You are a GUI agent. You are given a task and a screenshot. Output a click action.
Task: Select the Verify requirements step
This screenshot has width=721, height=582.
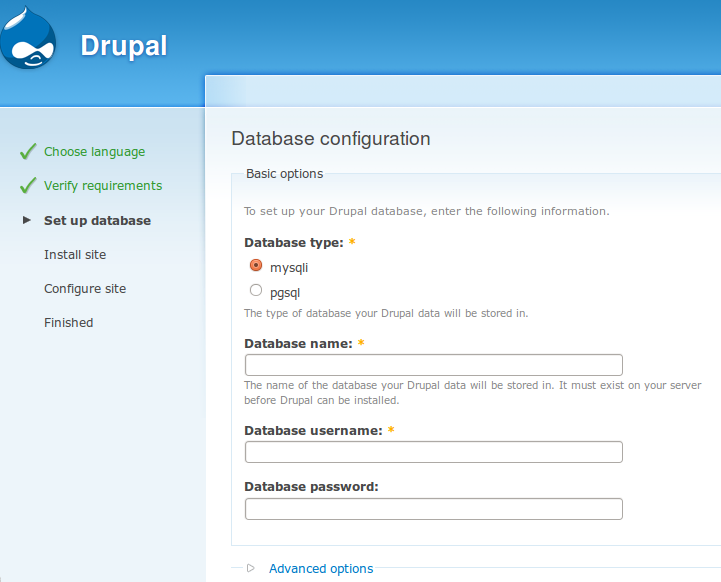[x=102, y=186]
